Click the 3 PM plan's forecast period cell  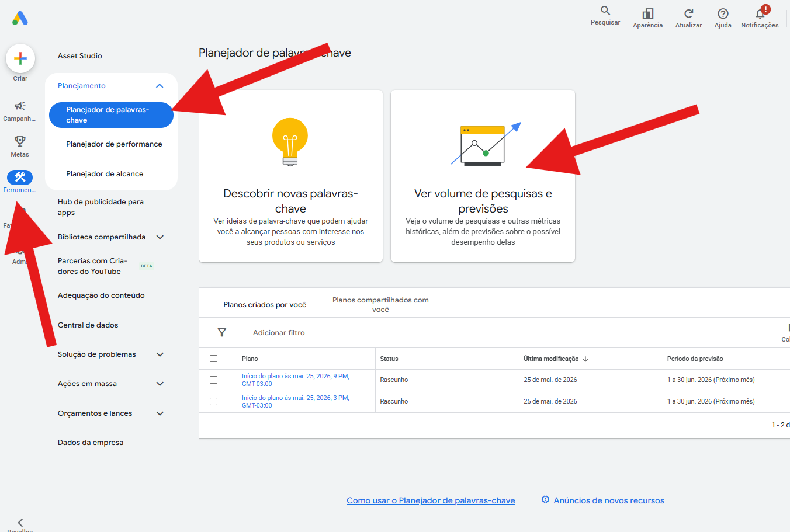(x=711, y=401)
